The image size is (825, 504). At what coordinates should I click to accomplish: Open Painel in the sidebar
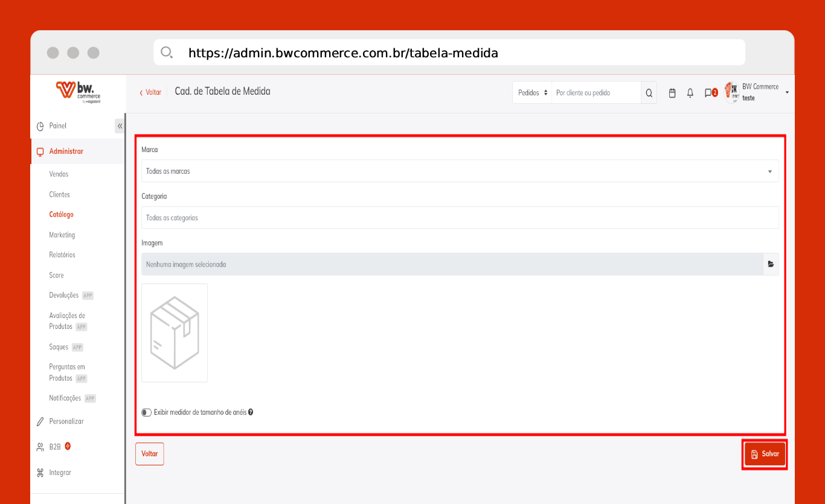(57, 126)
